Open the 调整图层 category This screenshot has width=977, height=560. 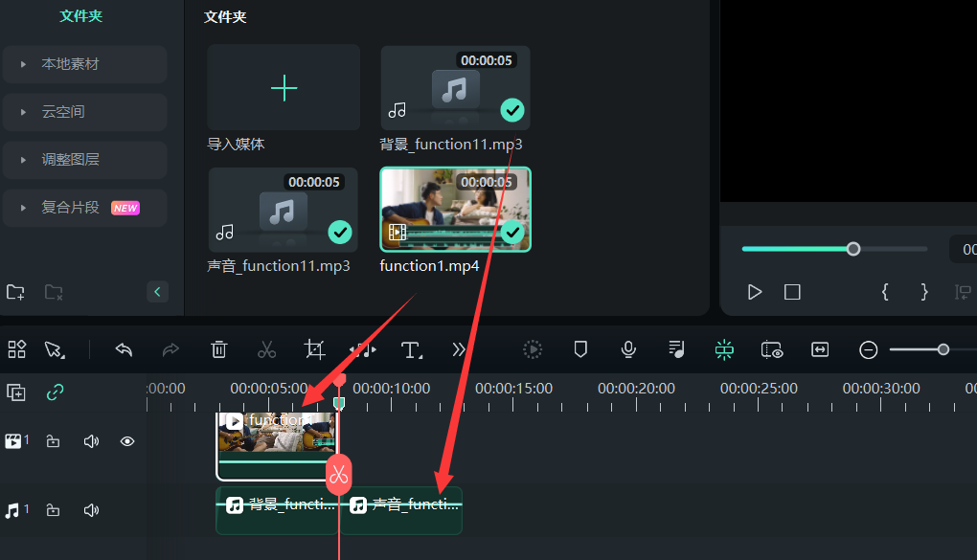click(83, 160)
